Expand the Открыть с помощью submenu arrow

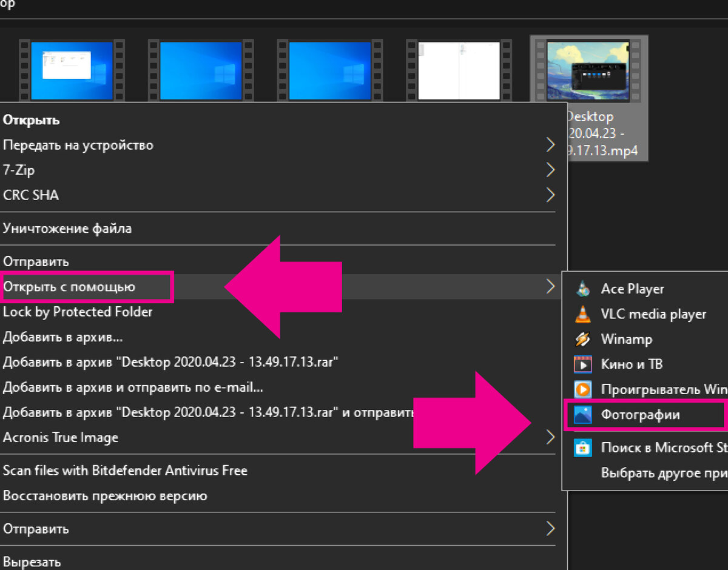(x=550, y=286)
